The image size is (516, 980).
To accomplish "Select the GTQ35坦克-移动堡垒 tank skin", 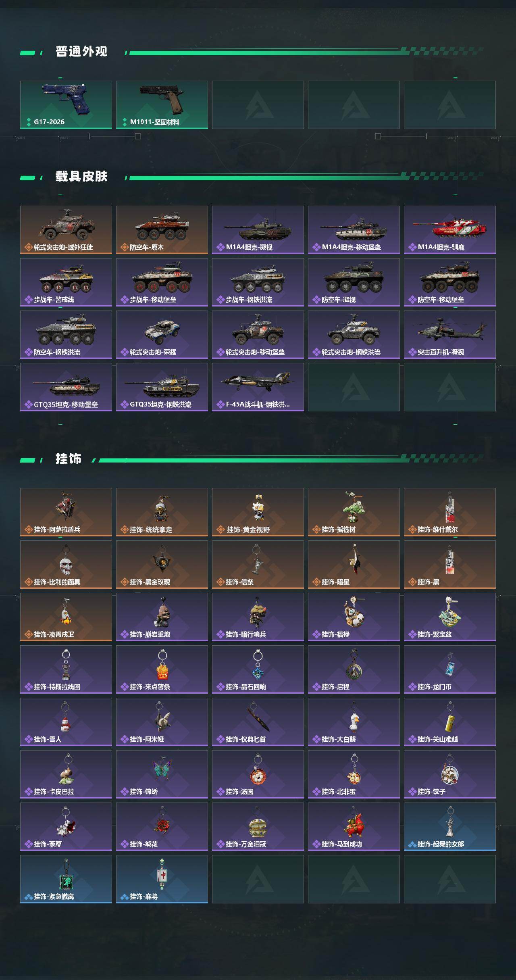I will 66,387.
